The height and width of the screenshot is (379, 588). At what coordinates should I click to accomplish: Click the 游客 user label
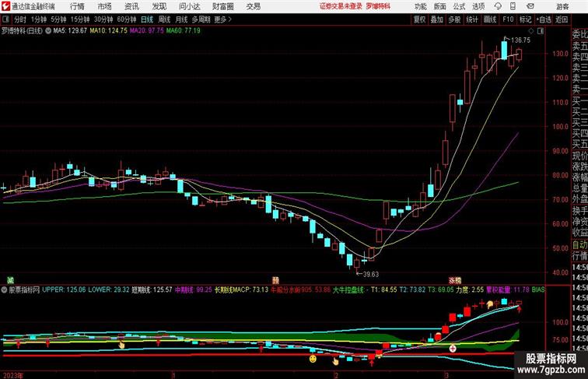[562, 6]
